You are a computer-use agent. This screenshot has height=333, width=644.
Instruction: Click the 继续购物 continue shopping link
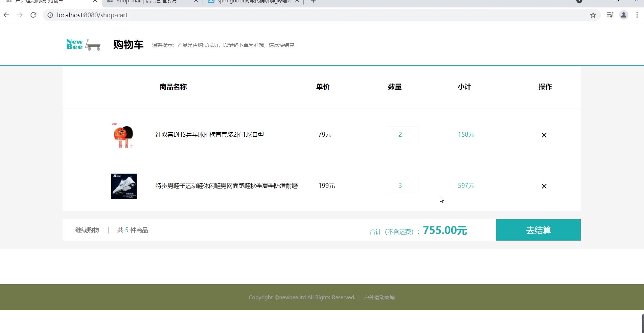pos(87,230)
